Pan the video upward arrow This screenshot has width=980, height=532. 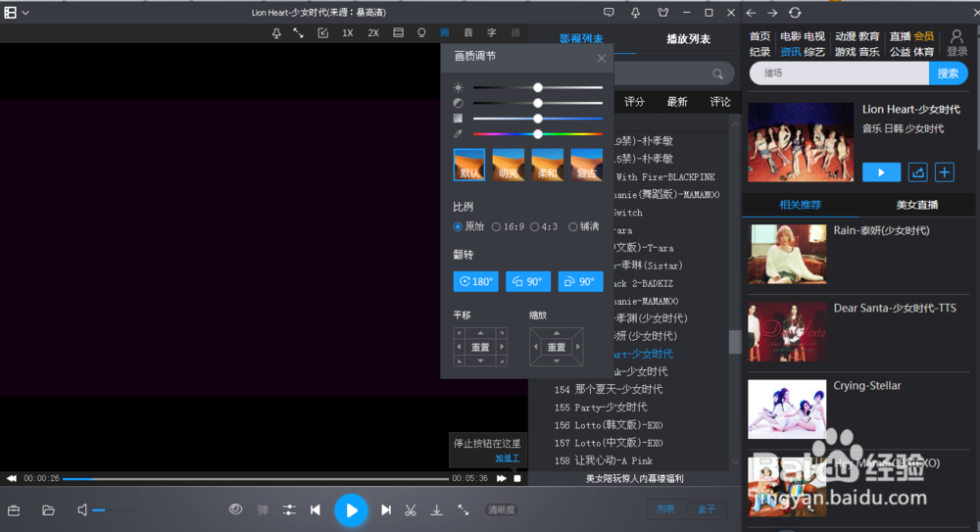coord(480,332)
